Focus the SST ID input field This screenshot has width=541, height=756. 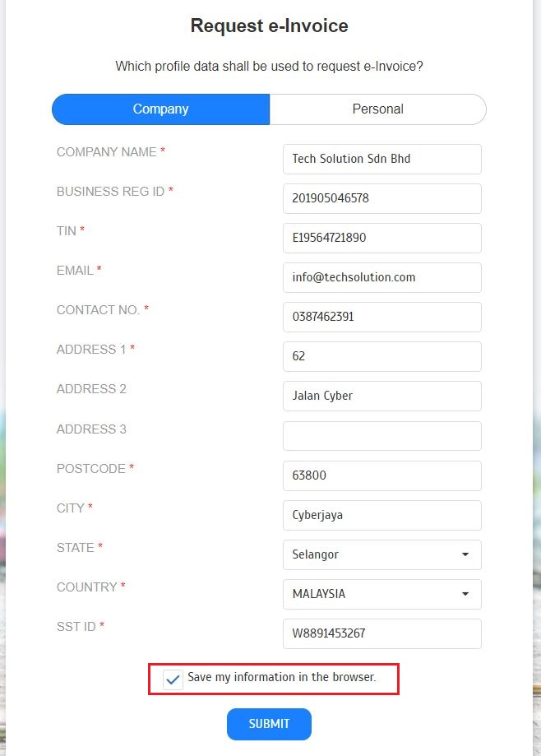pyautogui.click(x=381, y=633)
